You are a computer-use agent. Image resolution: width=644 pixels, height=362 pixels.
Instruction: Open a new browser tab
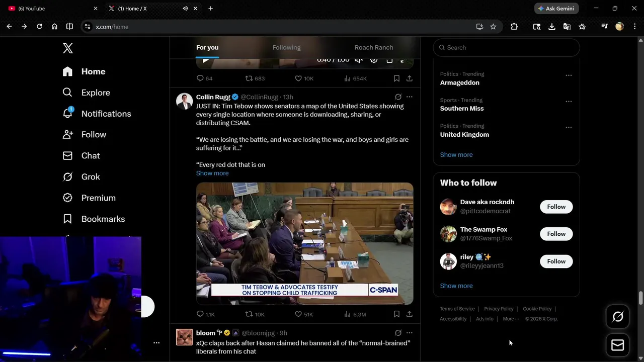pos(210,9)
